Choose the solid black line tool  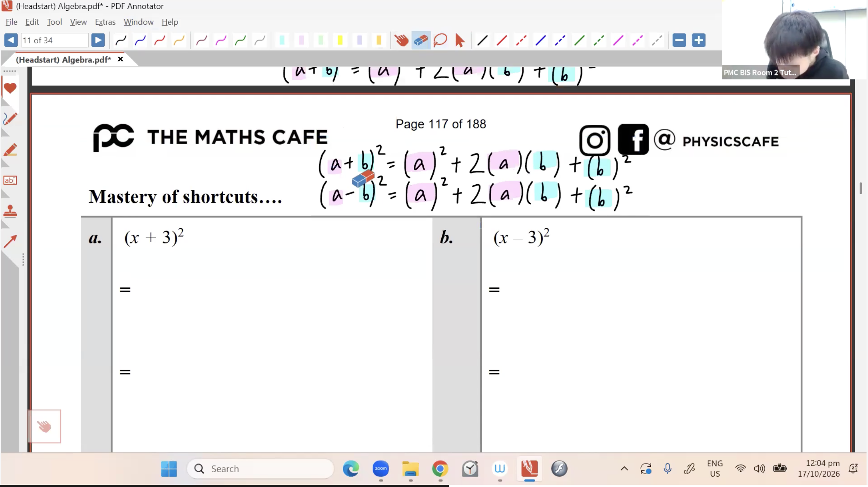pos(482,40)
